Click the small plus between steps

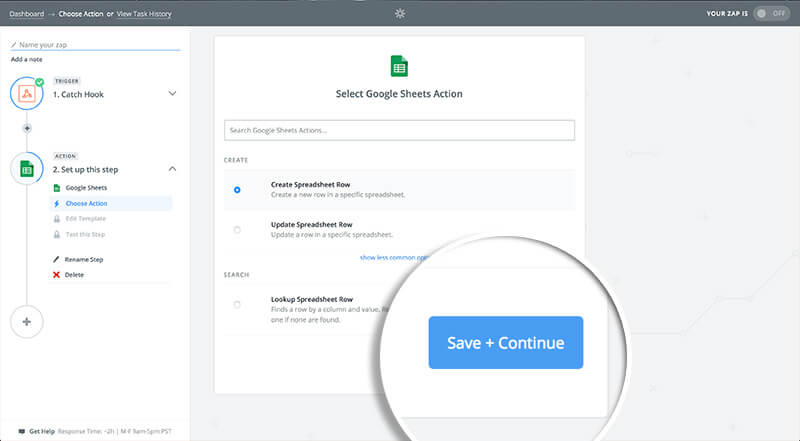point(27,128)
